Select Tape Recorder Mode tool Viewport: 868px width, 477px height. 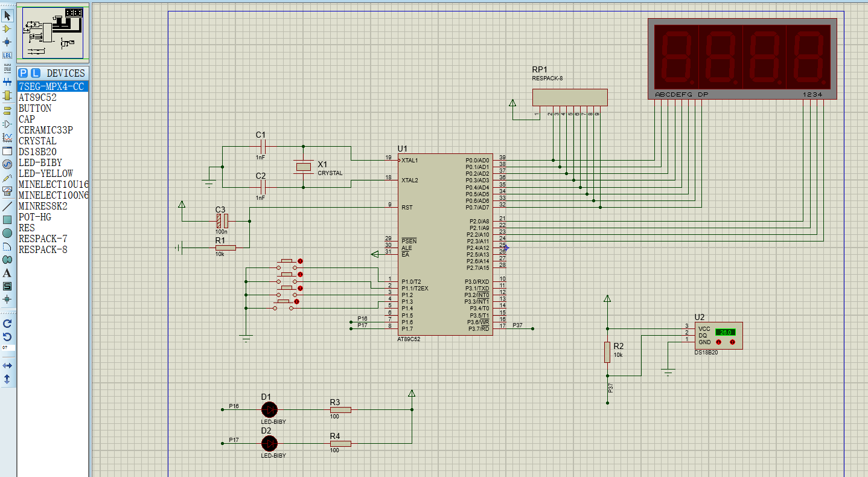7,151
